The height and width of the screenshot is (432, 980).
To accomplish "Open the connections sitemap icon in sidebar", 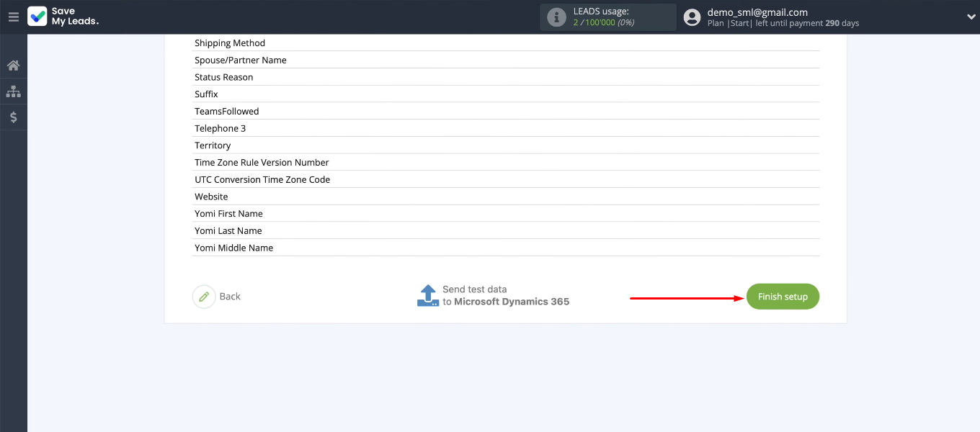I will click(13, 91).
